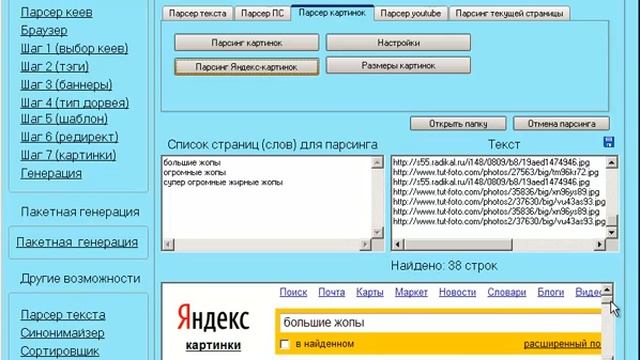Click Открыть папку button
The height and width of the screenshot is (360, 640).
click(x=458, y=124)
